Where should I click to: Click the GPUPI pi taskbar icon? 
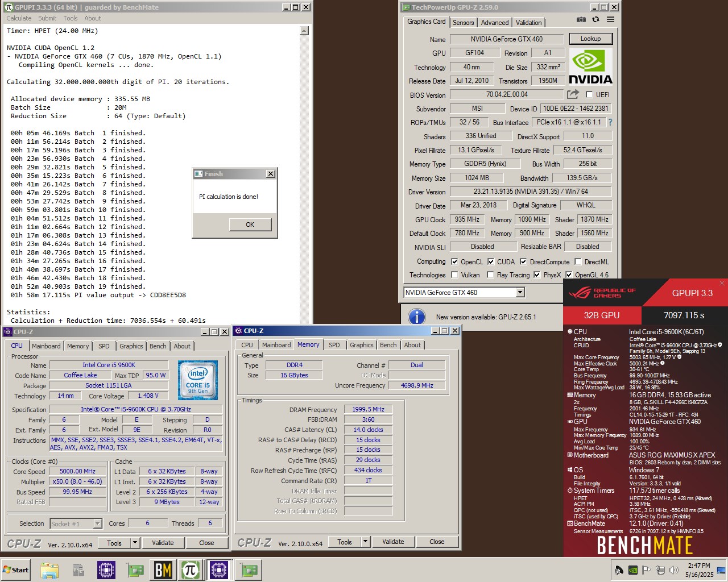[191, 569]
